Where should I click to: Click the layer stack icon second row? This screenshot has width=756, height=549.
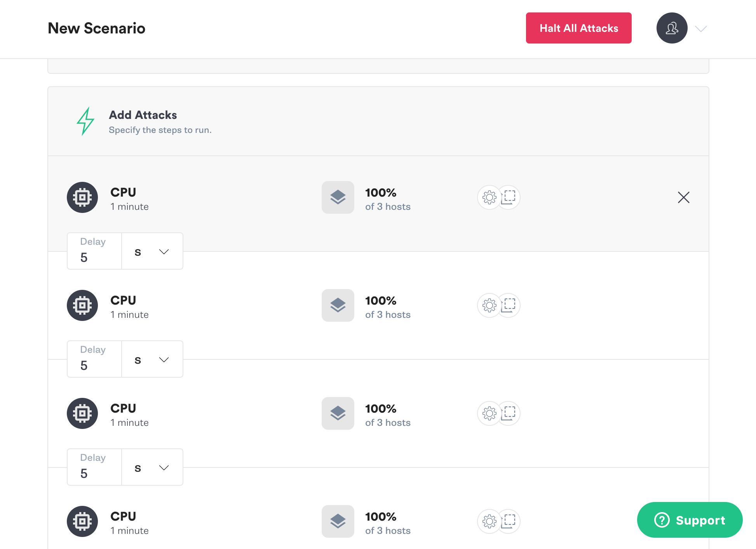click(338, 305)
